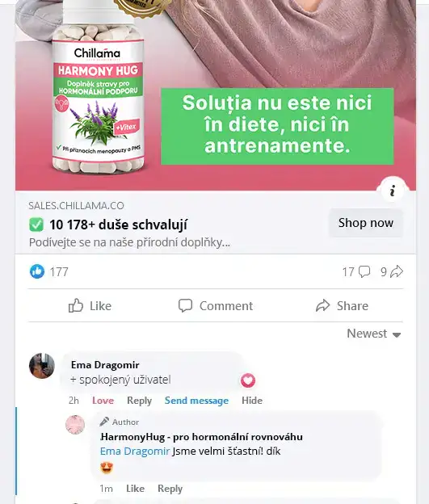Click the Author pencil badge
The image size is (429, 504).
(104, 422)
